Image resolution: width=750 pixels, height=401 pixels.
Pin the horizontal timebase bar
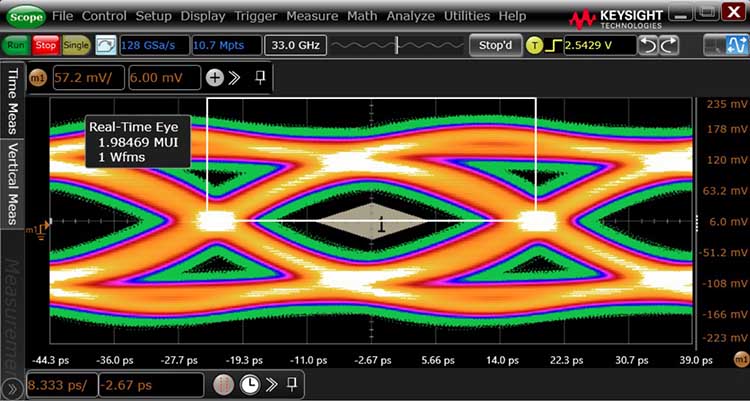[292, 384]
